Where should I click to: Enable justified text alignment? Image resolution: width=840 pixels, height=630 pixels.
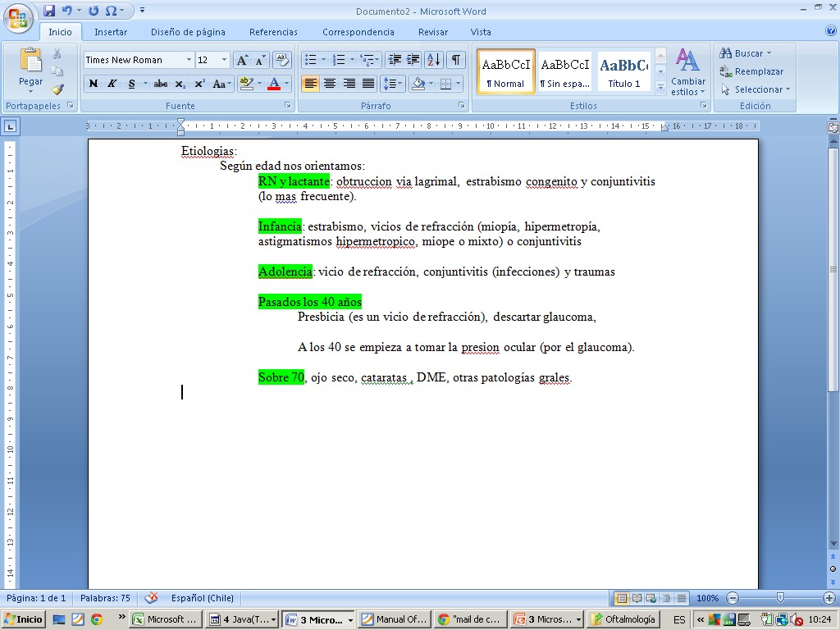[369, 84]
